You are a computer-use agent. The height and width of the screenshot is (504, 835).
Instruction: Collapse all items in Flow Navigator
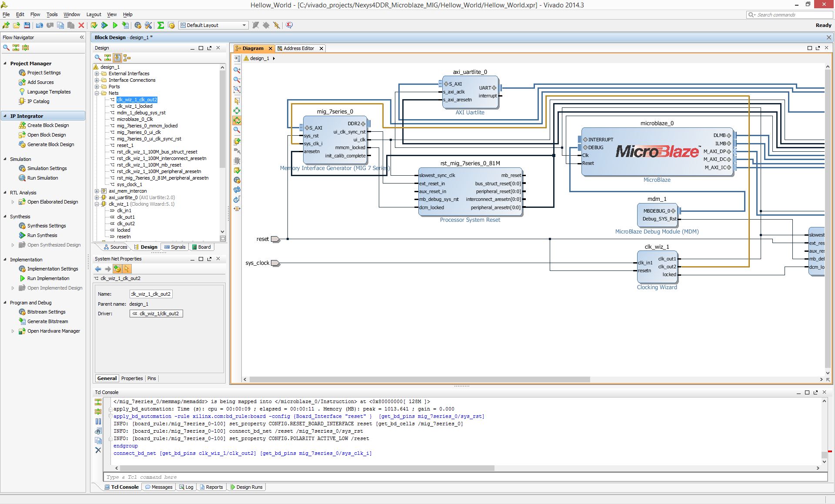tap(16, 48)
